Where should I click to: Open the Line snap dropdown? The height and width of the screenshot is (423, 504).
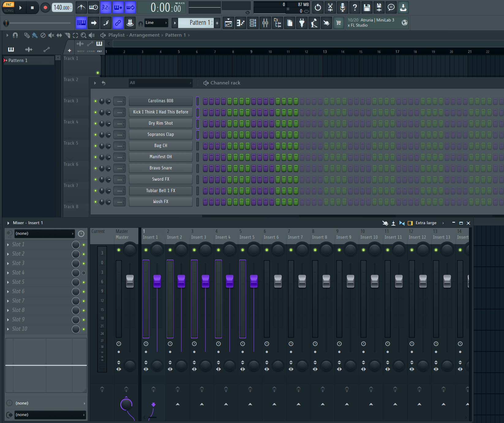156,23
